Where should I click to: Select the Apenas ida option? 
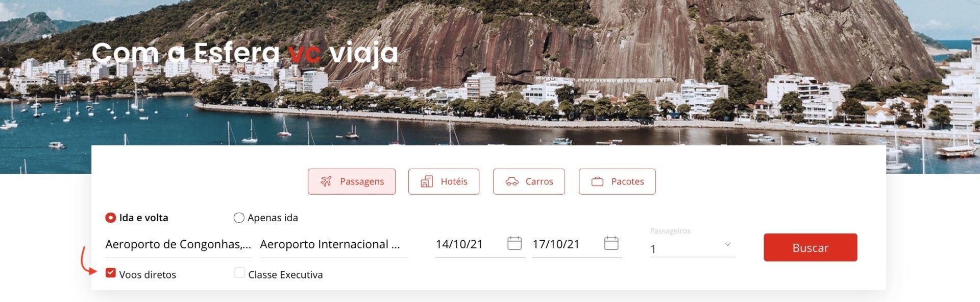point(239,218)
